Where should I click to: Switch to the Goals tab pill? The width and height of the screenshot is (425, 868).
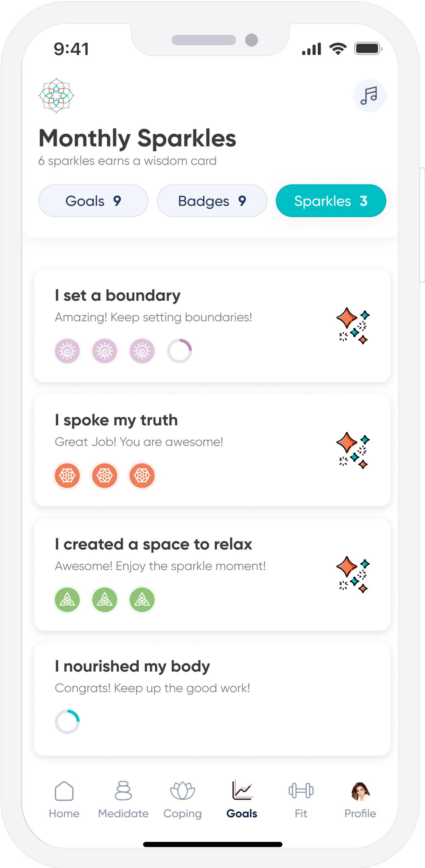point(93,201)
